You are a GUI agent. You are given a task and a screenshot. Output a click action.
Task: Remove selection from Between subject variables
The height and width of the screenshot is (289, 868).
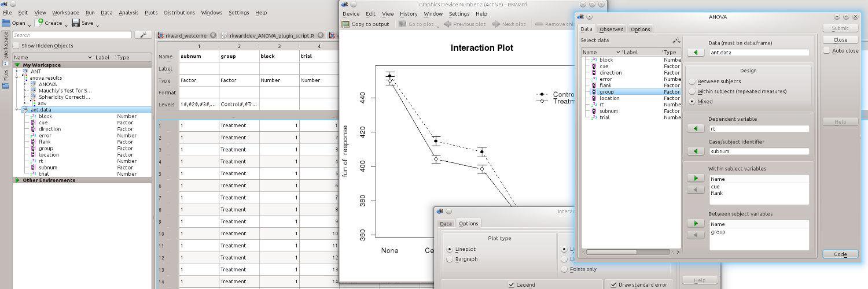(696, 235)
